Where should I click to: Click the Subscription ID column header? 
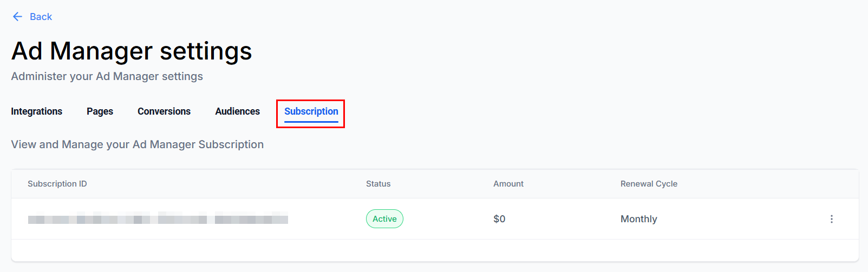57,184
